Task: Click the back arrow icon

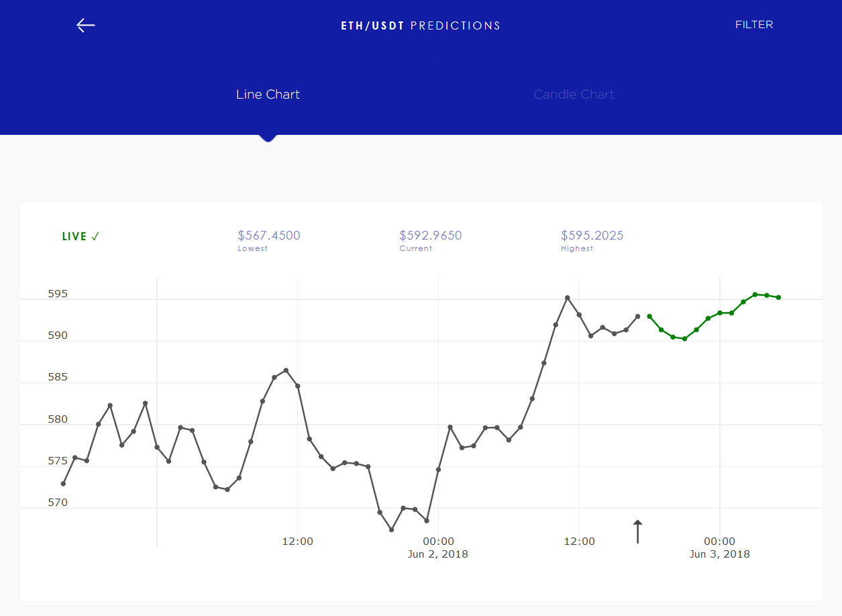Action: (x=85, y=25)
